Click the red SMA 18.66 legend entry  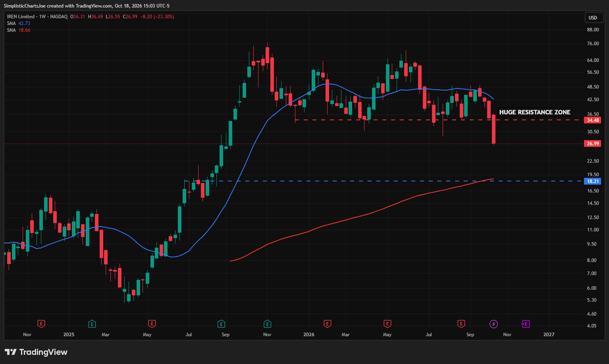point(18,30)
